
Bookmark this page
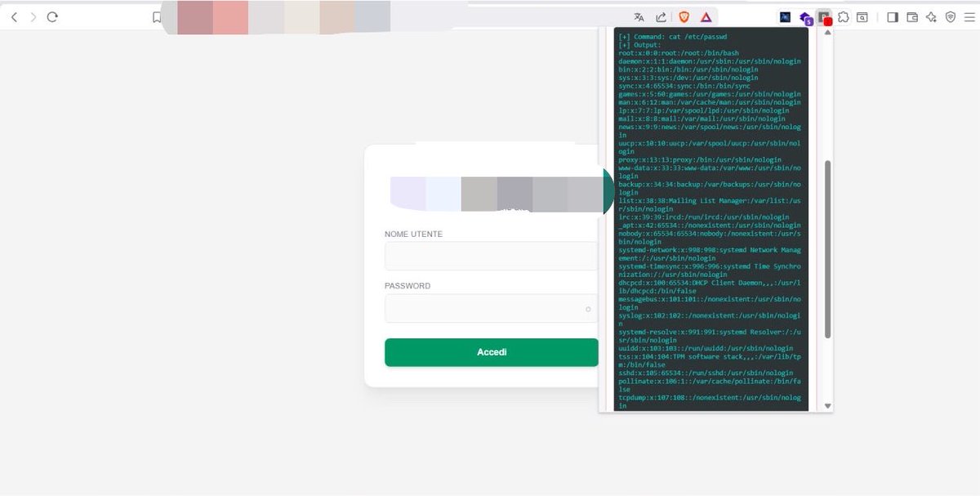pyautogui.click(x=157, y=16)
